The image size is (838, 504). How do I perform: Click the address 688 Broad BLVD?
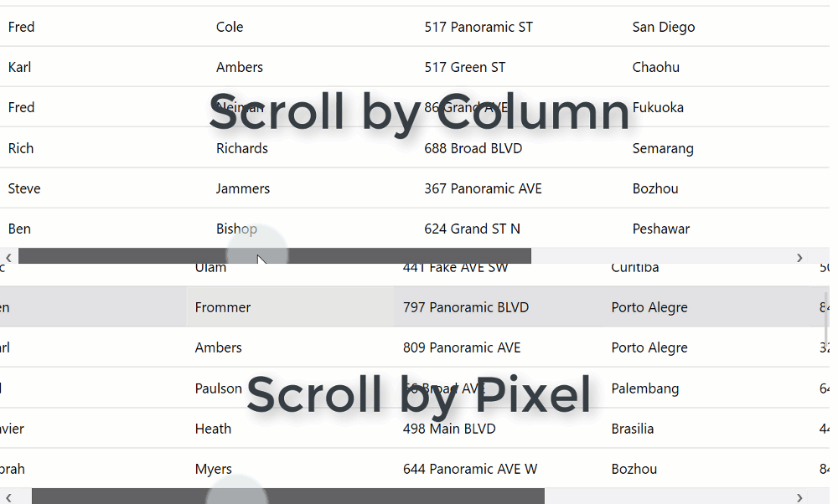click(473, 148)
